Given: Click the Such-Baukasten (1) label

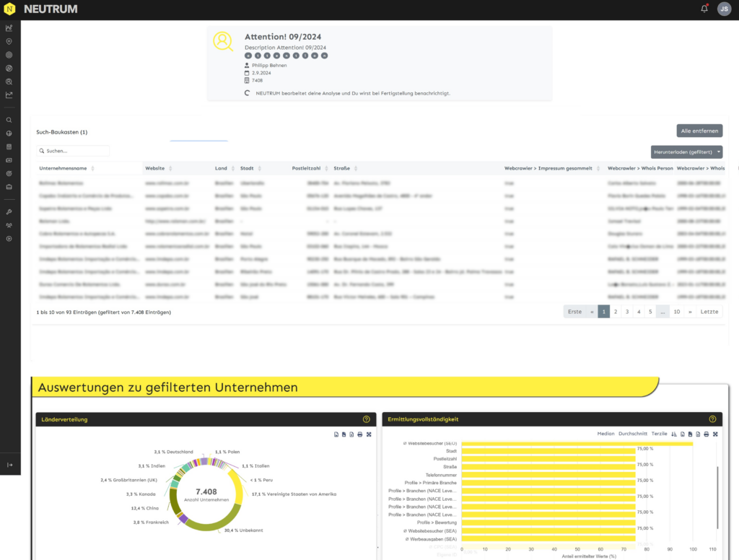Looking at the screenshot, I should pos(62,132).
